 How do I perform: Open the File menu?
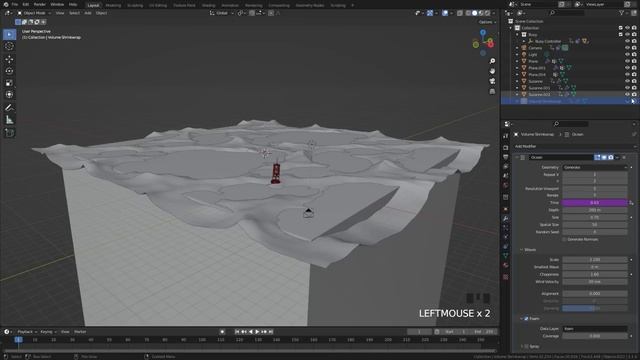click(15, 4)
